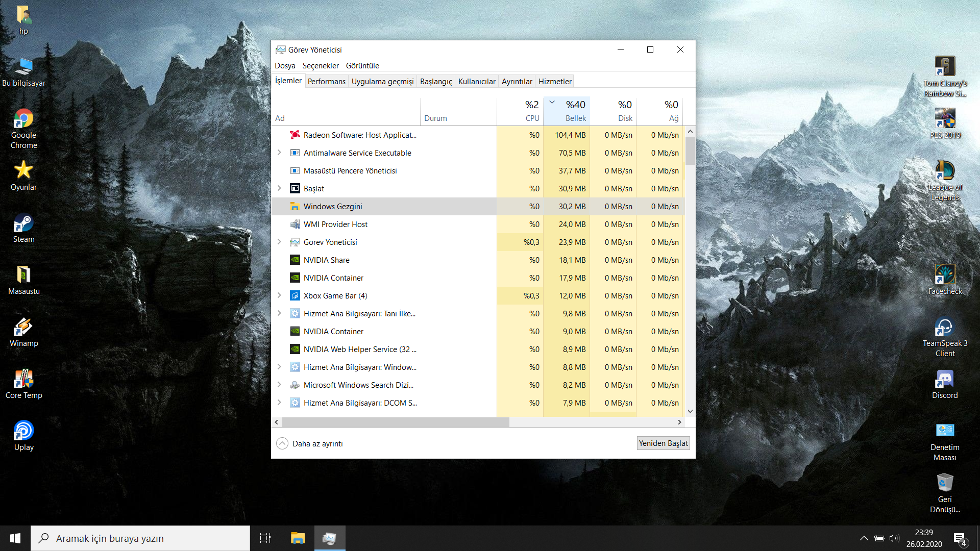Image resolution: width=980 pixels, height=551 pixels.
Task: Switch to the Kullanıcılar tab
Action: (x=477, y=82)
